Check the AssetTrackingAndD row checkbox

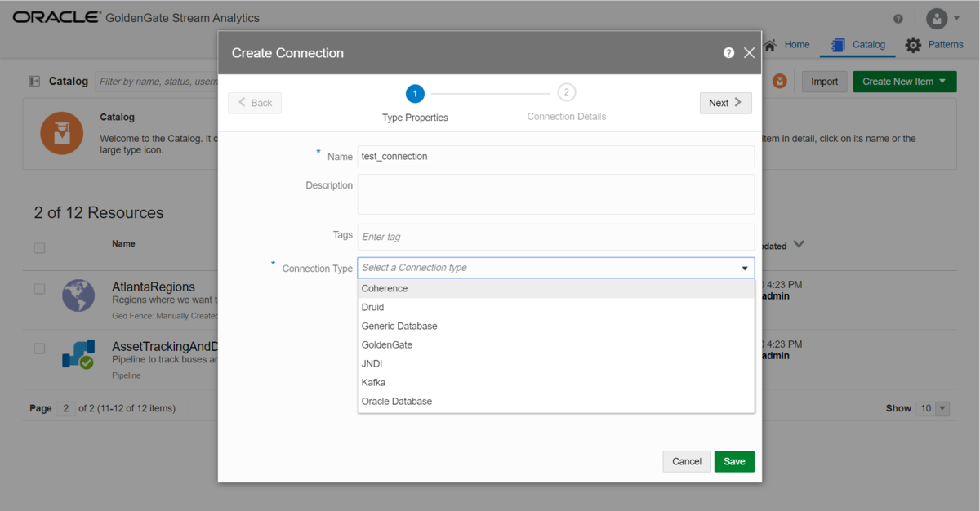pos(39,348)
